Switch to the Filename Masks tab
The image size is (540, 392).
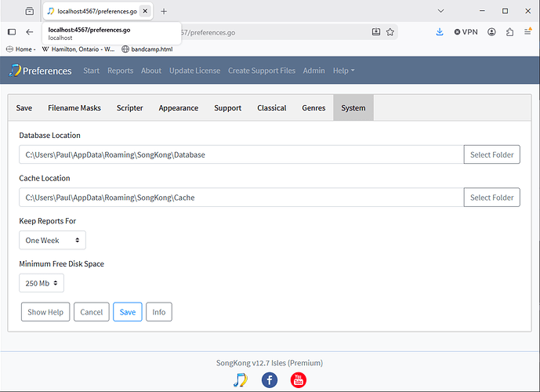point(74,108)
